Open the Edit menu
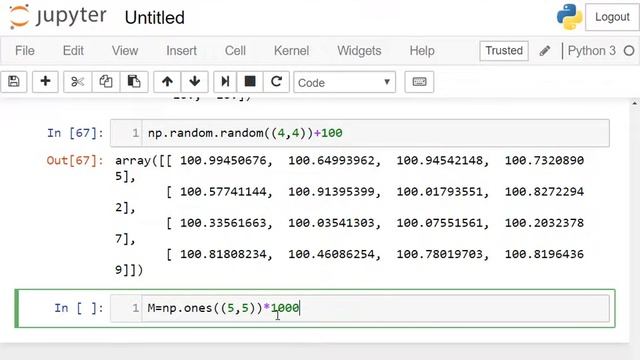640x360 pixels. 73,51
